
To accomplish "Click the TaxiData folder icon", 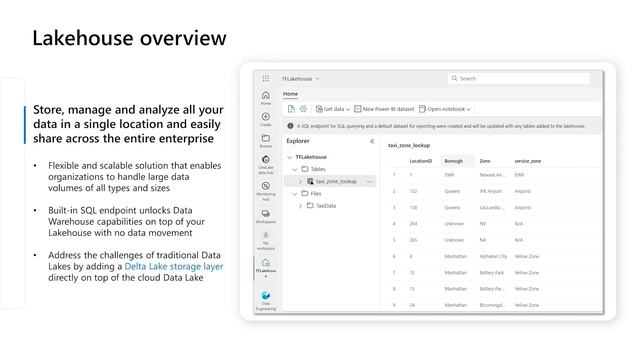I will 310,206.
